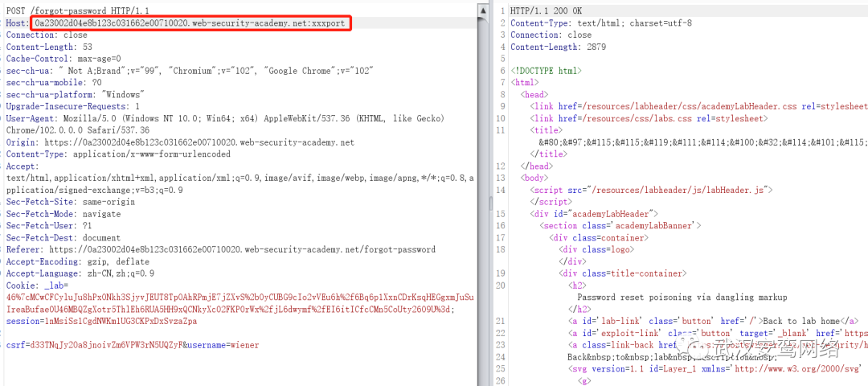868x386 pixels.
Task: Select the Content-Length: 53 header
Action: point(49,47)
